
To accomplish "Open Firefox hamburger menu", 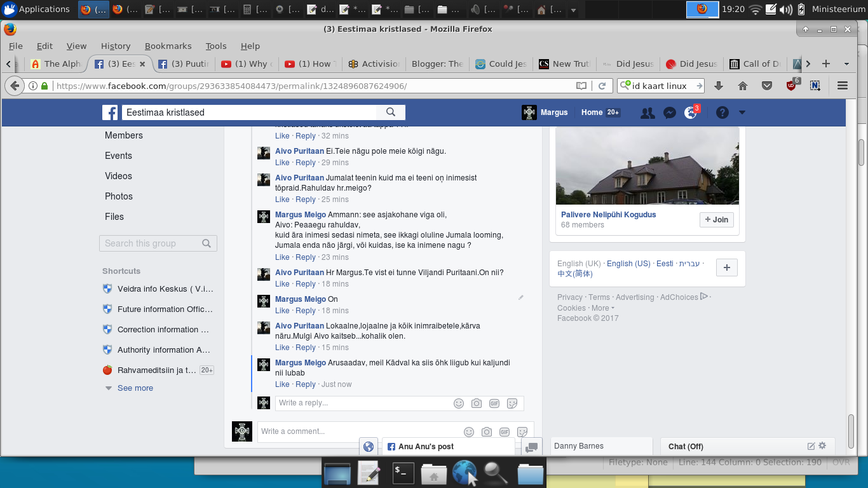I will point(843,86).
